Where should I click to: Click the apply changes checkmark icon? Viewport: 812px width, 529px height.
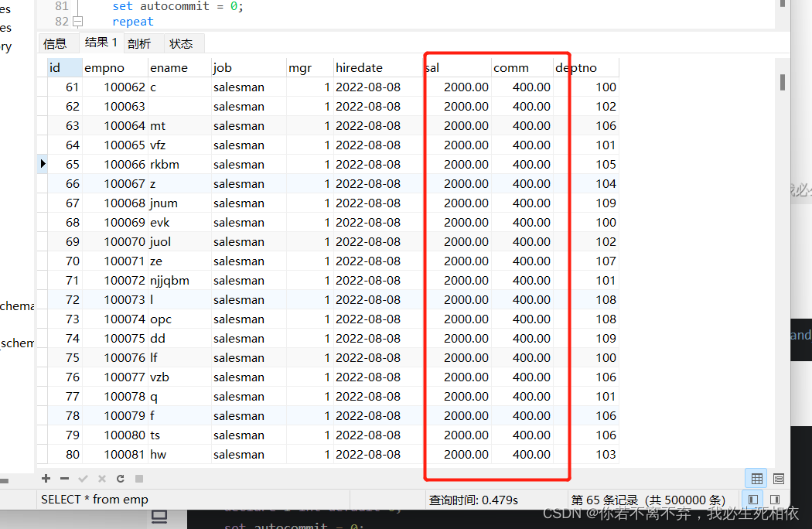pyautogui.click(x=84, y=479)
